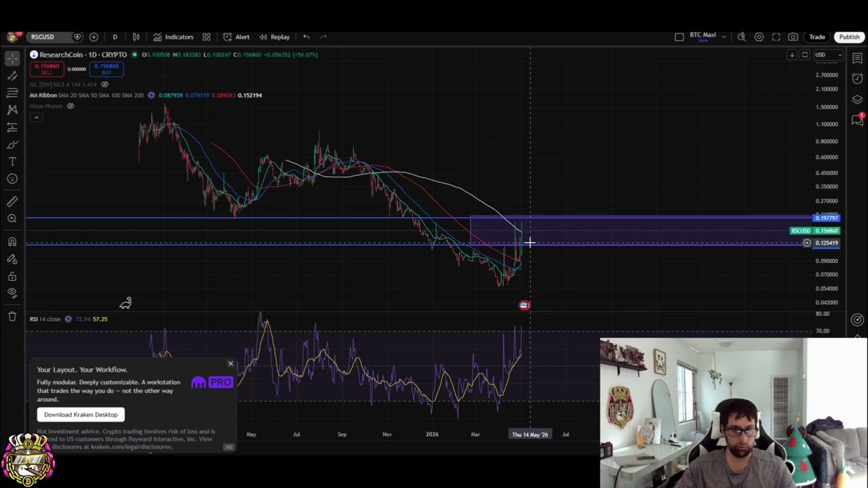Image resolution: width=868 pixels, height=488 pixels.
Task: Click the trash remove objects icon
Action: [x=12, y=316]
